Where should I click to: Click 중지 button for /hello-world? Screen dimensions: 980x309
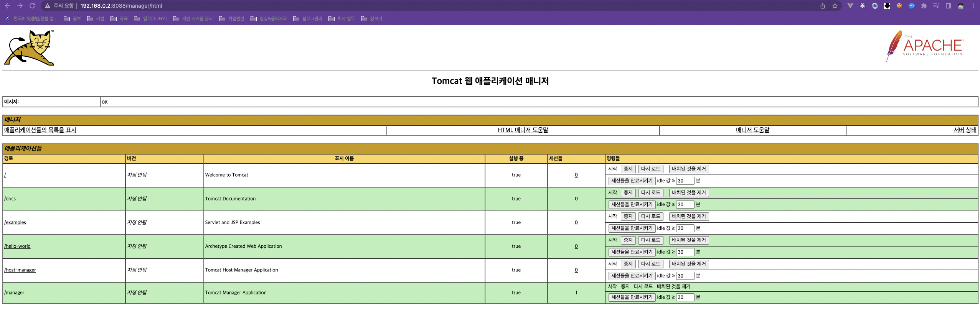[628, 240]
